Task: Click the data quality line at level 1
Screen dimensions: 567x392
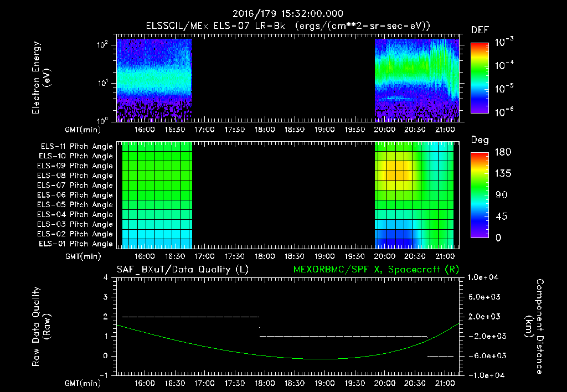Action: 343,336
